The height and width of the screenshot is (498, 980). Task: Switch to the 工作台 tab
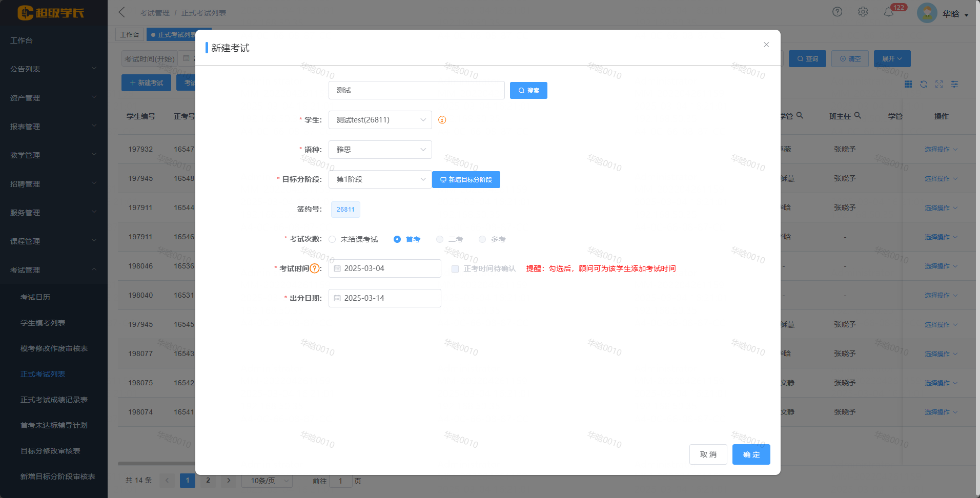pyautogui.click(x=129, y=34)
